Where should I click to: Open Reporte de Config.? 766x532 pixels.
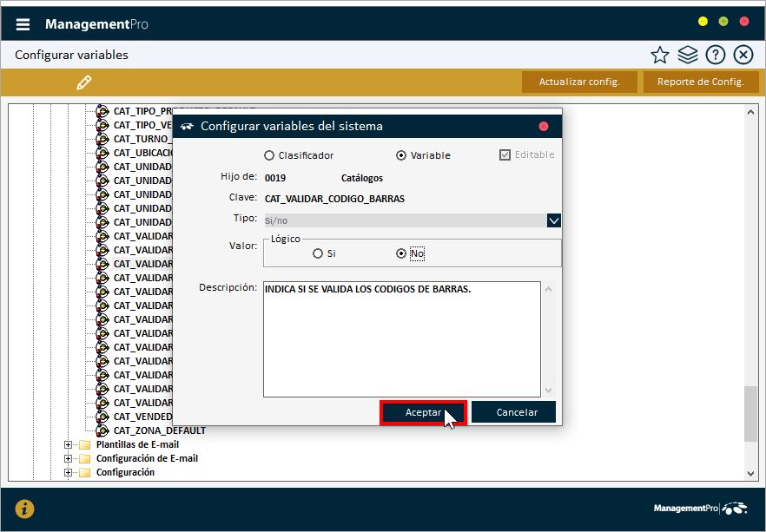tap(701, 82)
